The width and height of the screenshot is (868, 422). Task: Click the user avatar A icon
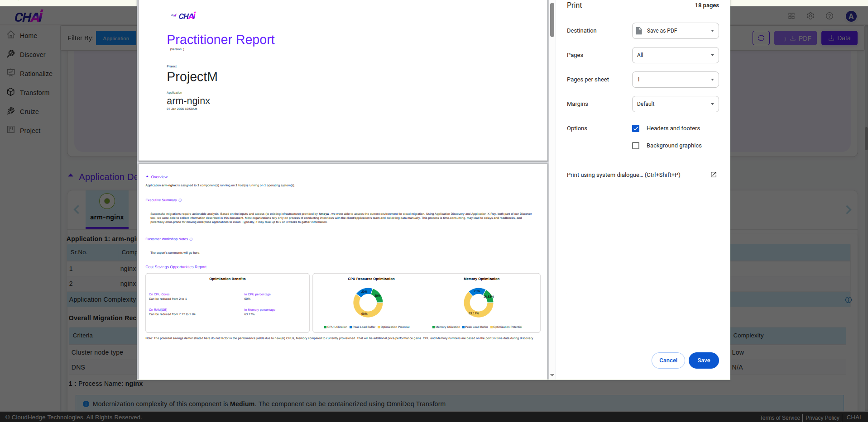point(851,16)
